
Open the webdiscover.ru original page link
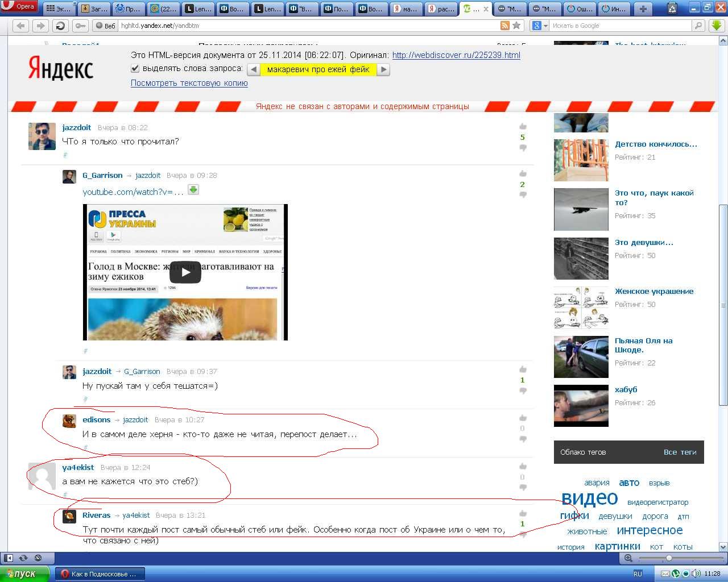[456, 55]
